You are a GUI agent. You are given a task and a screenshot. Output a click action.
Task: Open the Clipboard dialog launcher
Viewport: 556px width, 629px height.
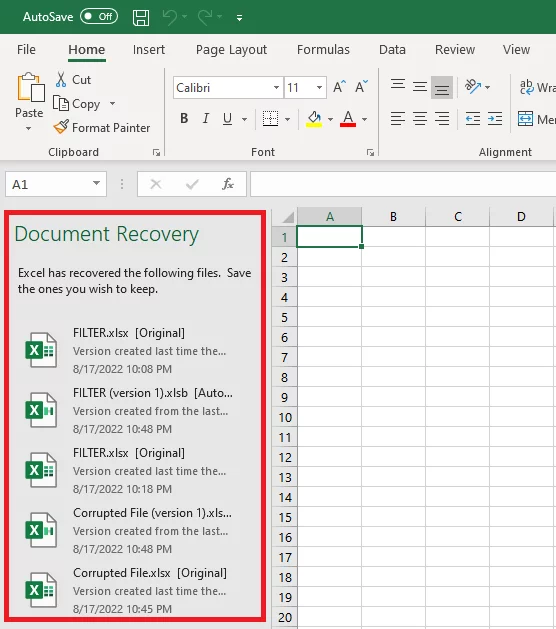click(156, 152)
